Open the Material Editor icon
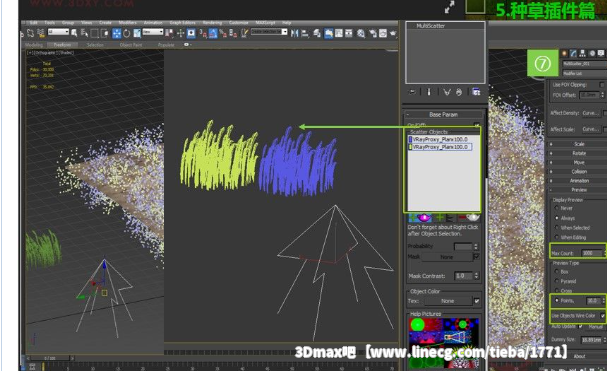This screenshot has height=371, width=607. click(361, 33)
